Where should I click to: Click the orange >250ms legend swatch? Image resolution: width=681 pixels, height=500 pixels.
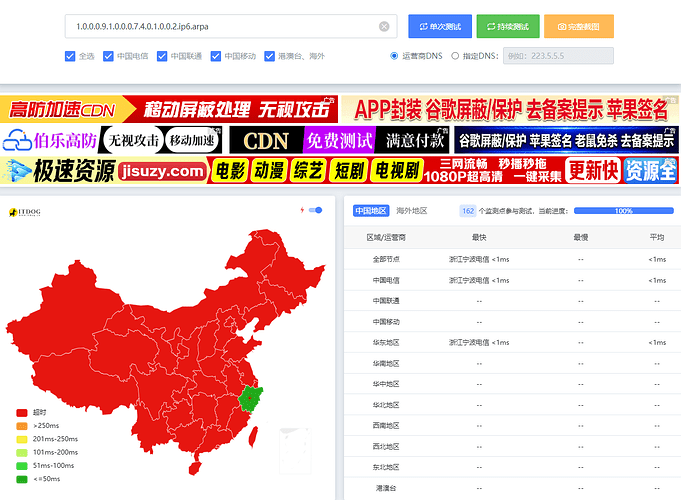click(22, 426)
